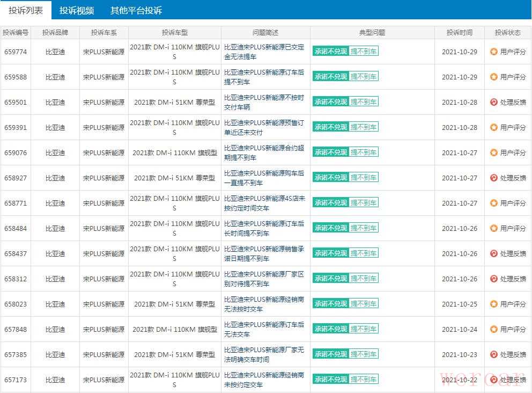The image size is (532, 393).
Task: Click complaint number 658023
Action: coord(16,304)
